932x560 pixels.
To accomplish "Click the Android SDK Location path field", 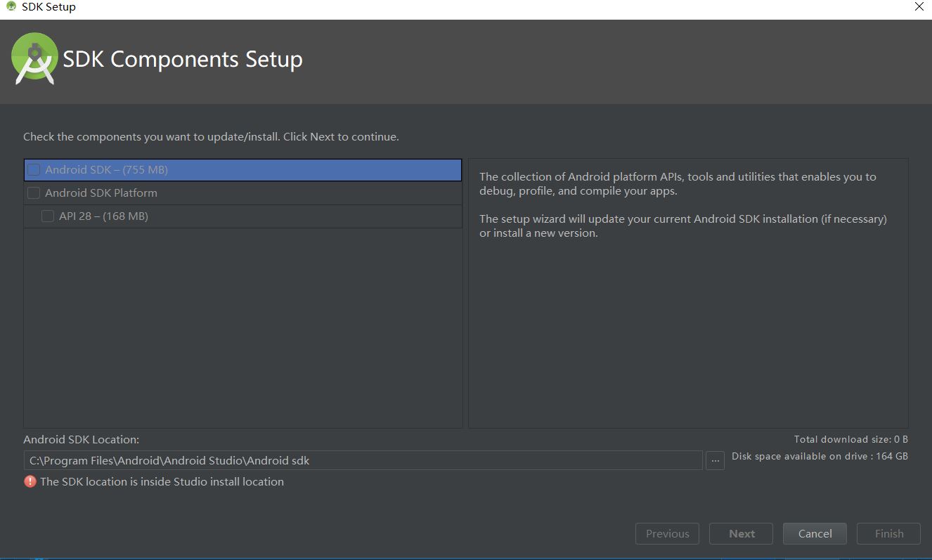I will coord(363,461).
